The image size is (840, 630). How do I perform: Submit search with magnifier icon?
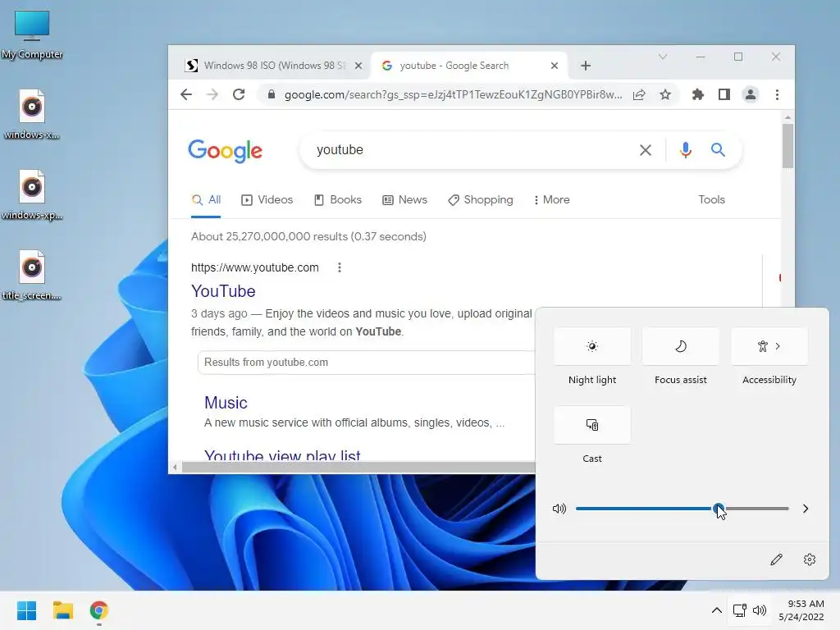tap(718, 150)
